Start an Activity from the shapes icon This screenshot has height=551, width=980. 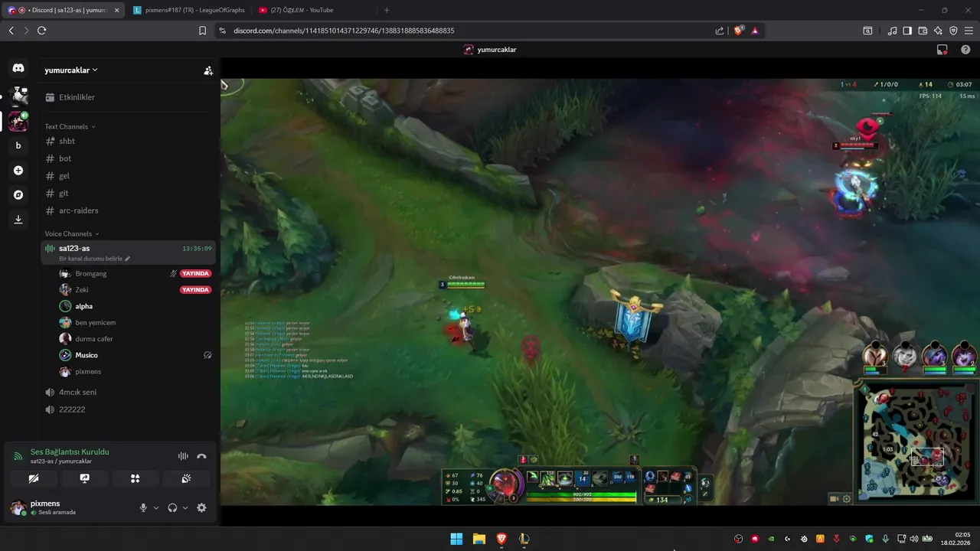[135, 478]
